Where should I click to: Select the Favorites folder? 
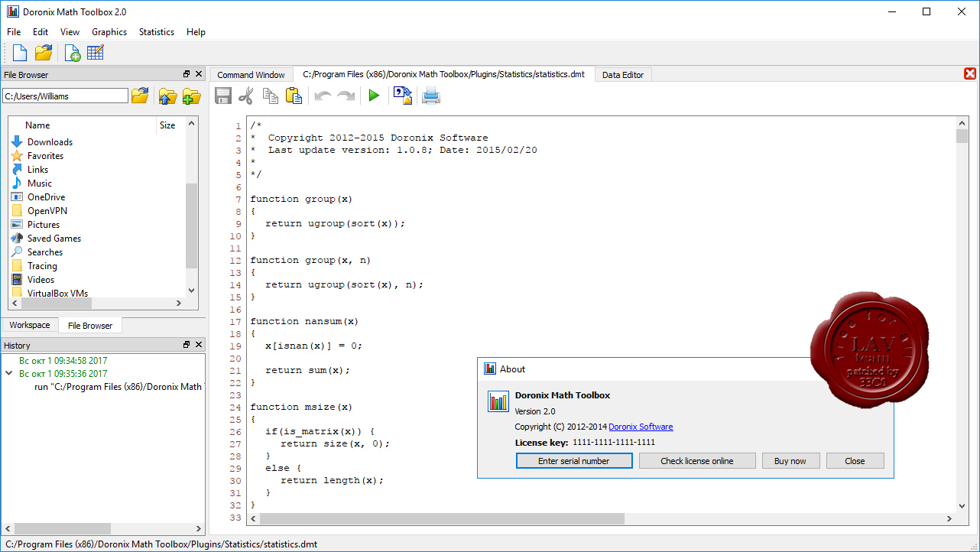45,156
